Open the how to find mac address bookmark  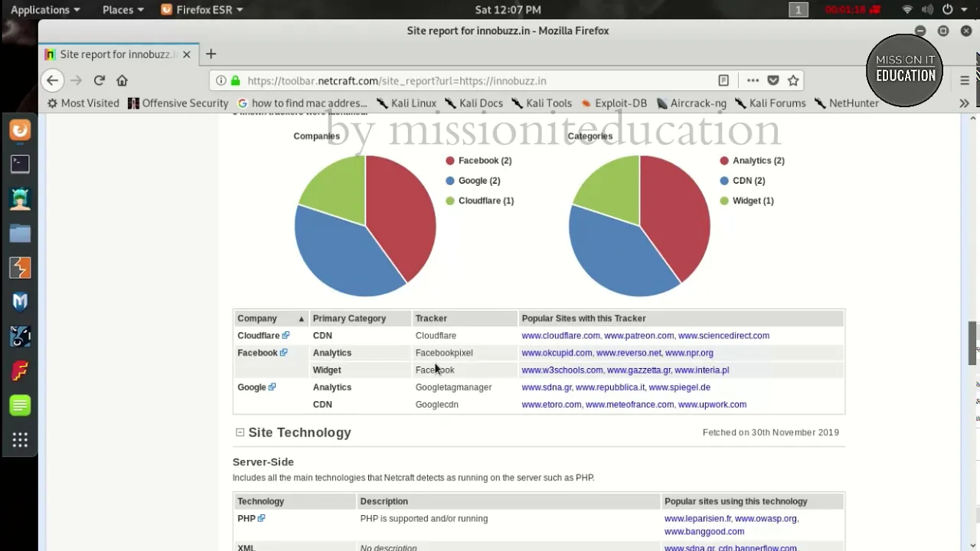(302, 103)
